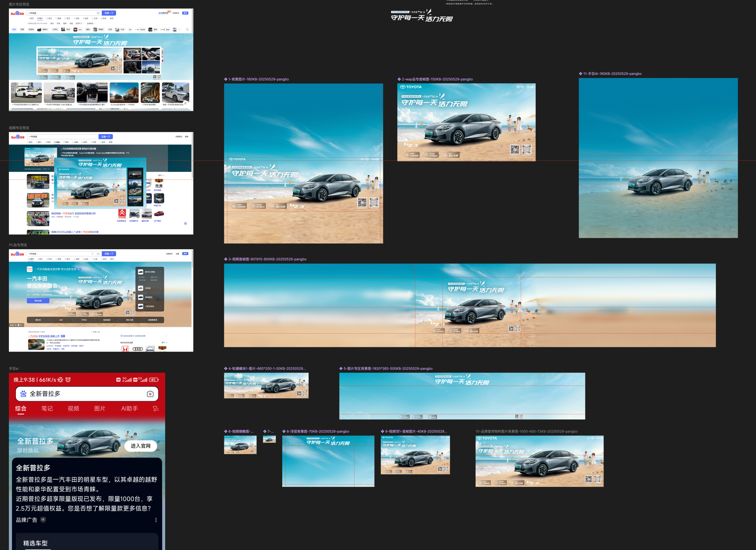
Task: Click 经销商查询 in PC品专 bottom nav bar
Action: coord(152,320)
